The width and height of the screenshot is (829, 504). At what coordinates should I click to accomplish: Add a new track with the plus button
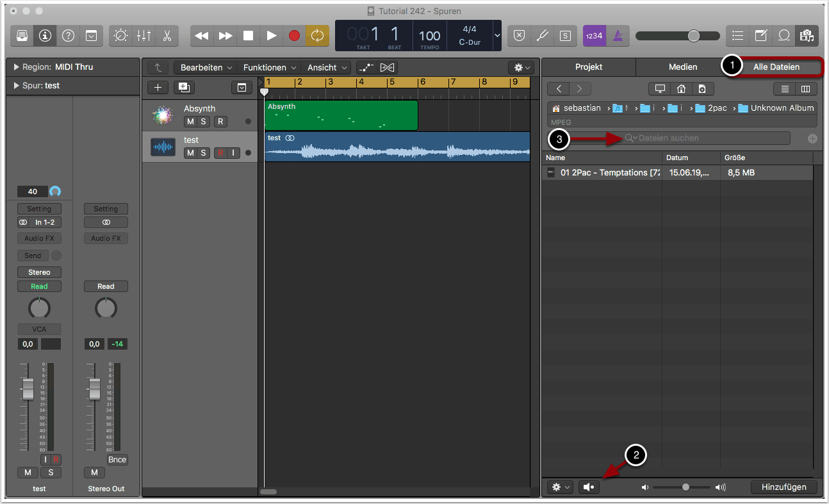tap(158, 88)
